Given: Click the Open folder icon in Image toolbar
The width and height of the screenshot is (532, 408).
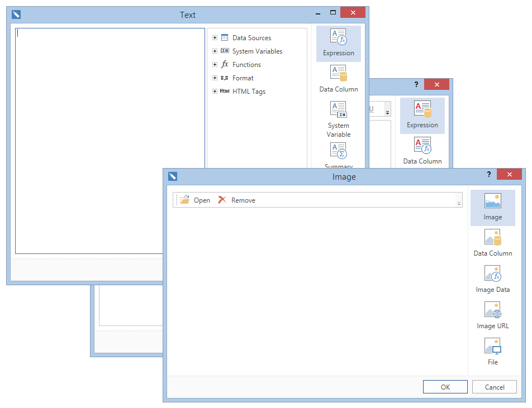Looking at the screenshot, I should (x=185, y=200).
